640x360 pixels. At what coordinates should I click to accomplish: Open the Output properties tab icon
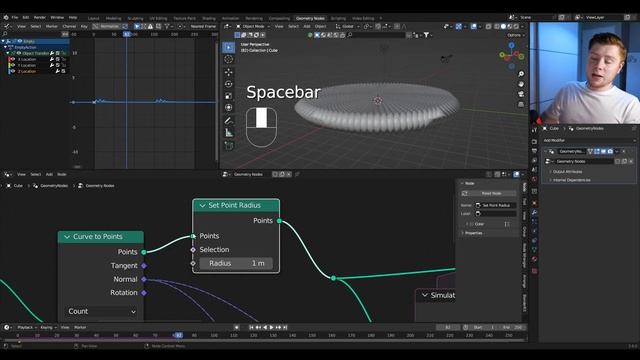point(534,151)
